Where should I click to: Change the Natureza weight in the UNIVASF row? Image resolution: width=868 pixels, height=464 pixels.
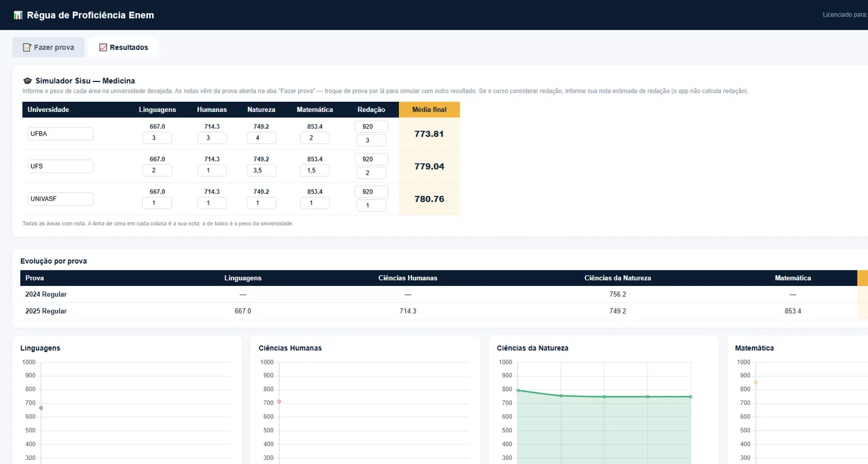pos(261,203)
